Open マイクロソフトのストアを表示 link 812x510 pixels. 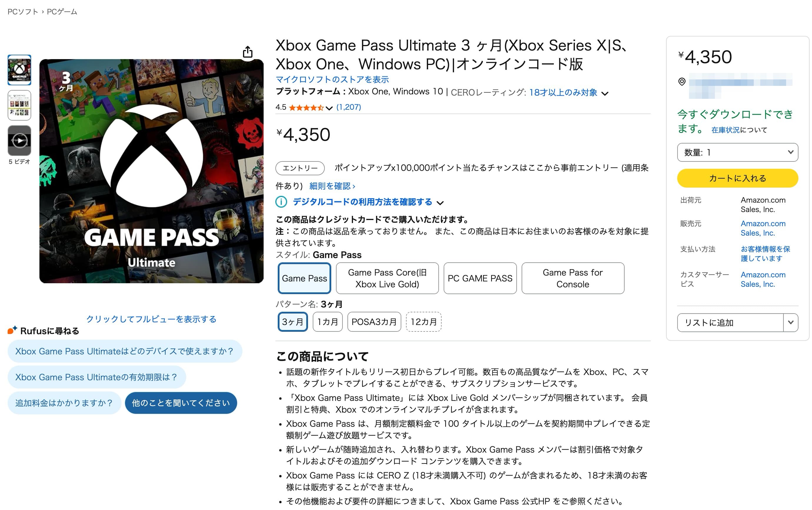332,79
